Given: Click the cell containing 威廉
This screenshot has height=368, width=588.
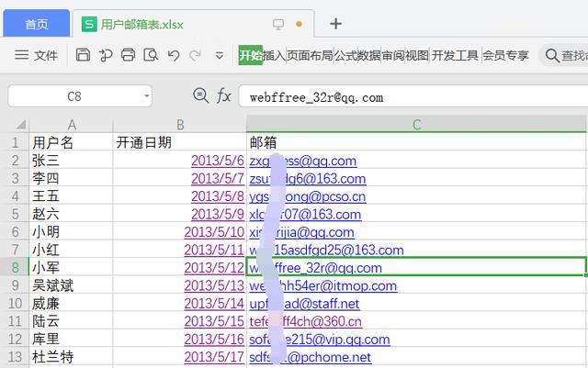Looking at the screenshot, I should click(x=72, y=303).
